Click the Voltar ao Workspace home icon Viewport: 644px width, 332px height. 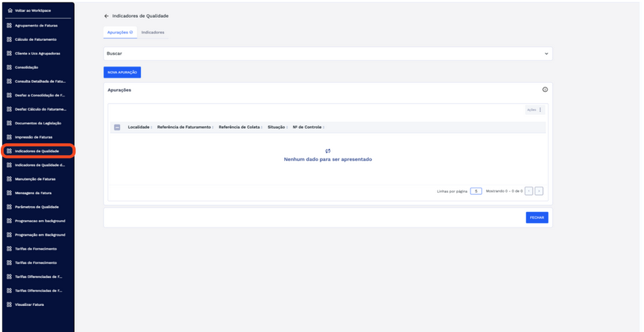pos(9,11)
